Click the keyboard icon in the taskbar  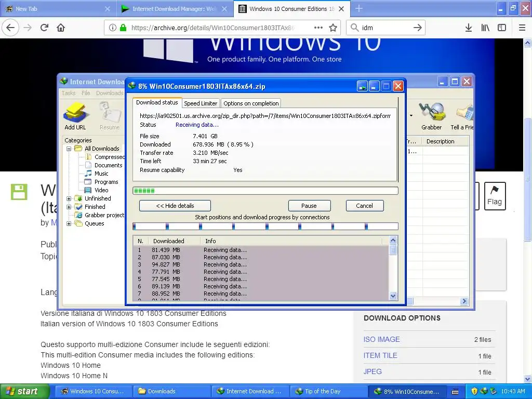(455, 392)
